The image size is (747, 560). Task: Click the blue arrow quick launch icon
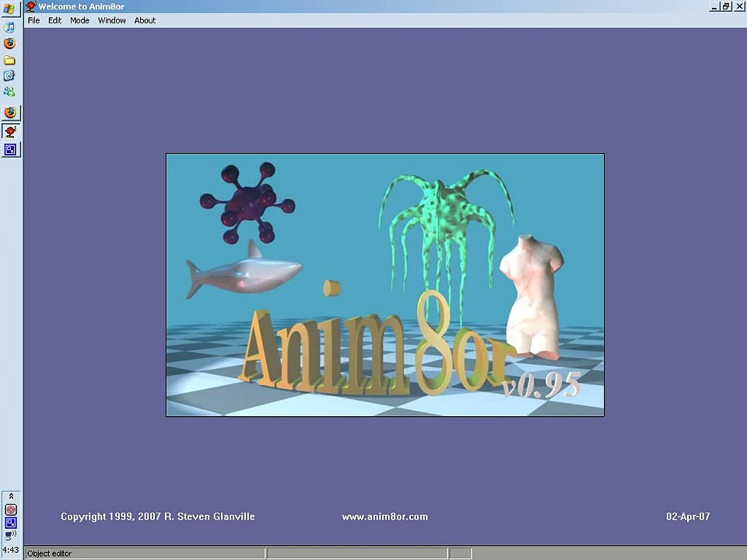tap(9, 75)
